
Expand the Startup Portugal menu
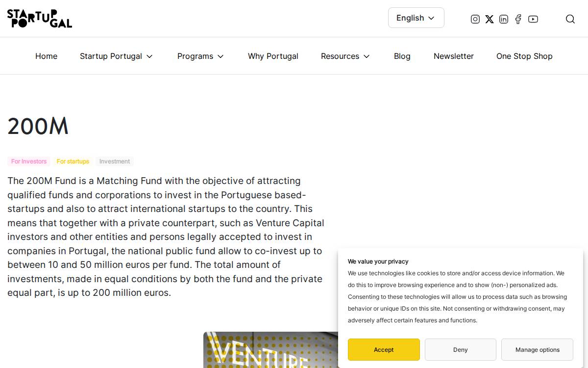117,56
